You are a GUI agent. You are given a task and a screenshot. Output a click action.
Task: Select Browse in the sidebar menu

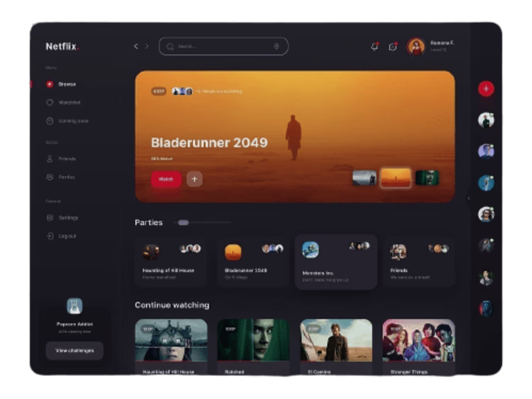pos(61,84)
